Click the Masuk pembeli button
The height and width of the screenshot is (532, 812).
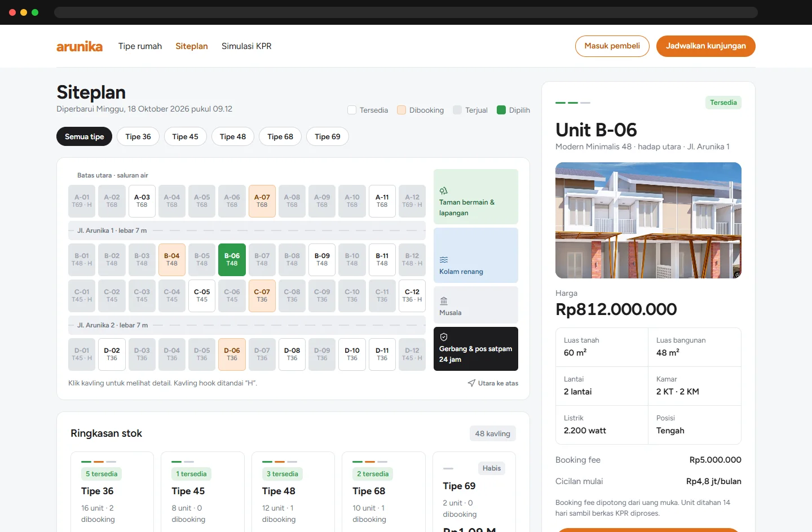(x=612, y=46)
